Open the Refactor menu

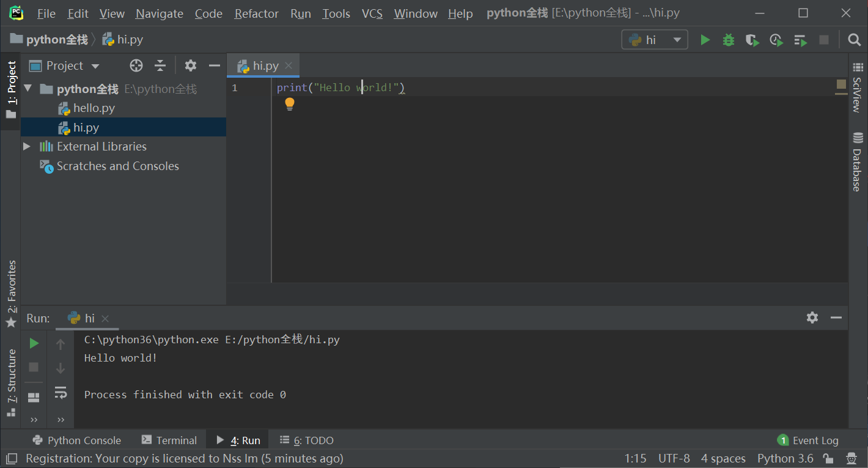point(256,13)
